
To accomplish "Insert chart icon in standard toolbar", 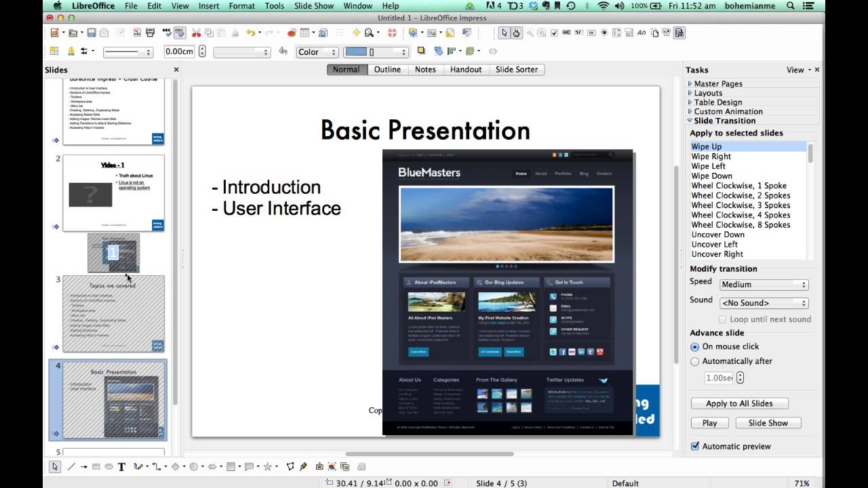I will click(292, 33).
